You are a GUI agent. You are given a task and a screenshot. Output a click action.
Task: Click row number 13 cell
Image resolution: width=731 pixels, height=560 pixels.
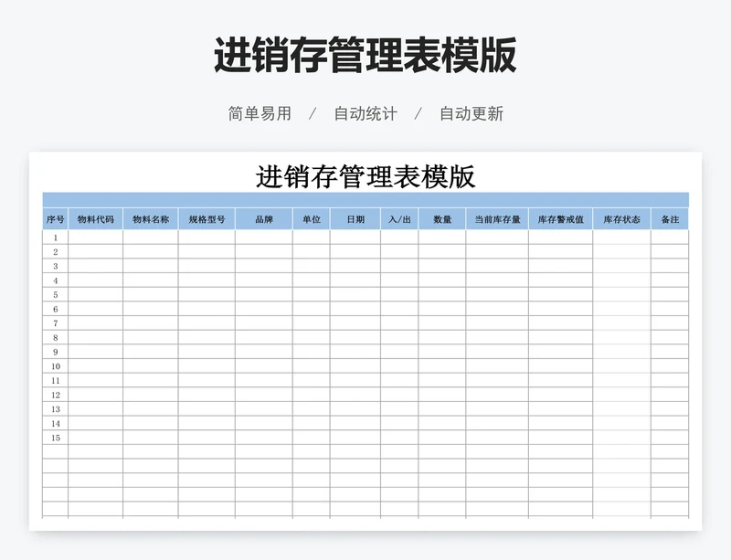[56, 409]
